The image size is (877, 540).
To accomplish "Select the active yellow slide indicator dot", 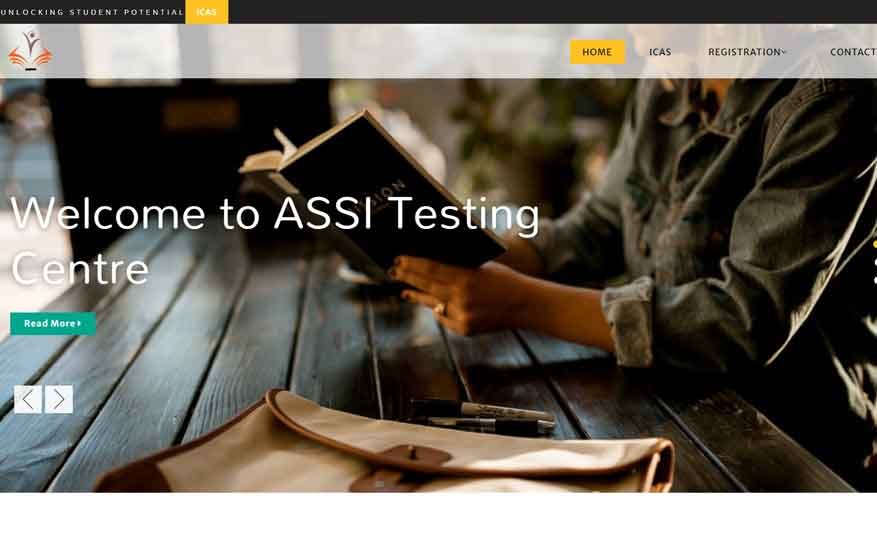I will tap(875, 244).
